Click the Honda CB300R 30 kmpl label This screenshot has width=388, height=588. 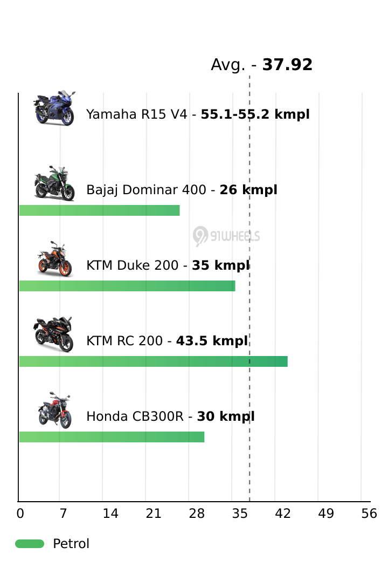tap(170, 416)
